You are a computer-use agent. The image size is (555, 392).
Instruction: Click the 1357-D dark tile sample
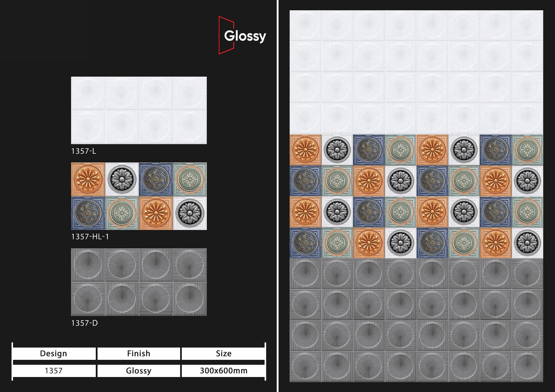point(139,282)
